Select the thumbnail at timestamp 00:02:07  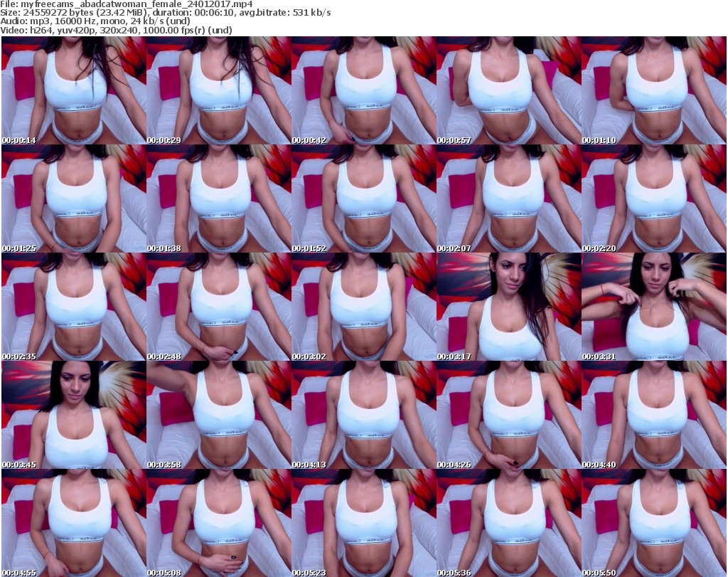(x=509, y=198)
